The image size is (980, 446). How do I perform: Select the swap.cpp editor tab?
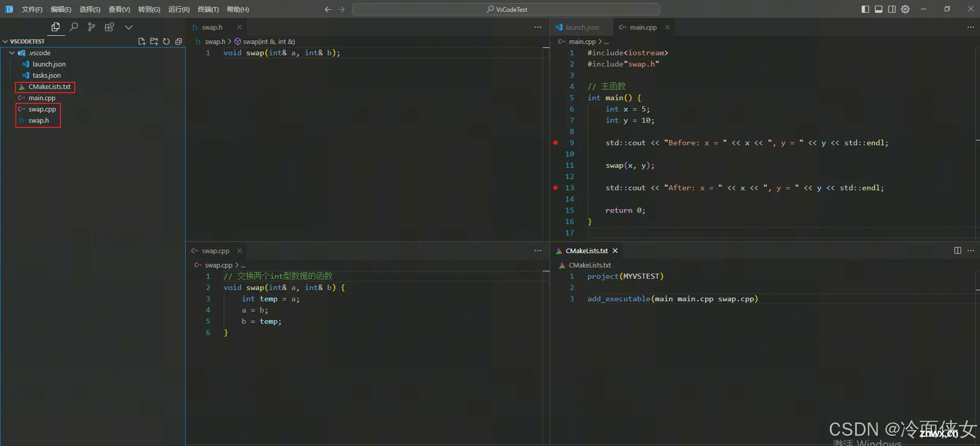pos(215,251)
